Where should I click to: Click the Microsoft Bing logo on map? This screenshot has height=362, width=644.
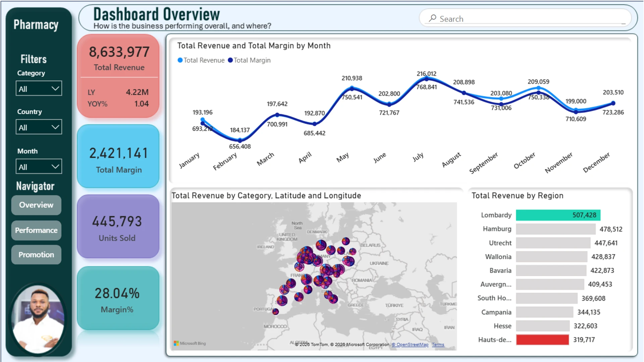pyautogui.click(x=190, y=343)
